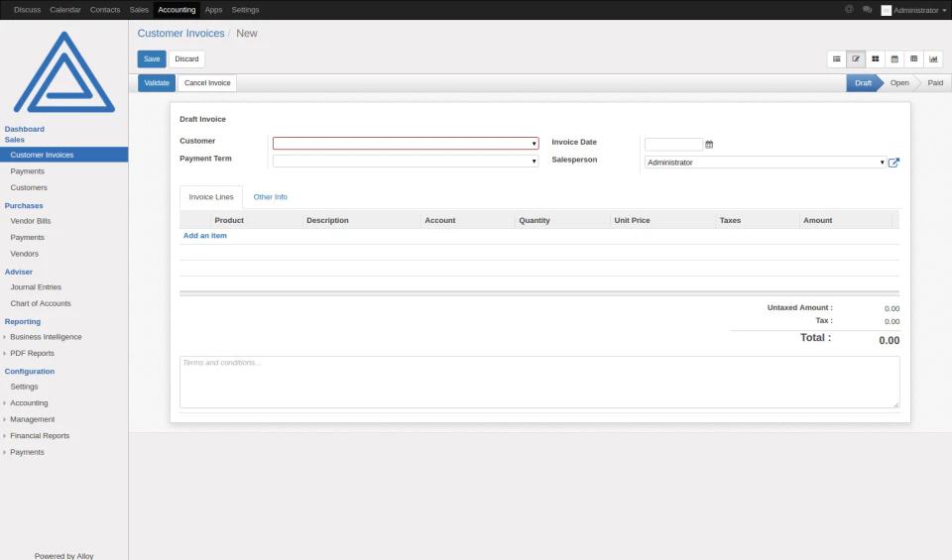Open Vendors in sidebar
952x560 pixels.
coord(24,254)
